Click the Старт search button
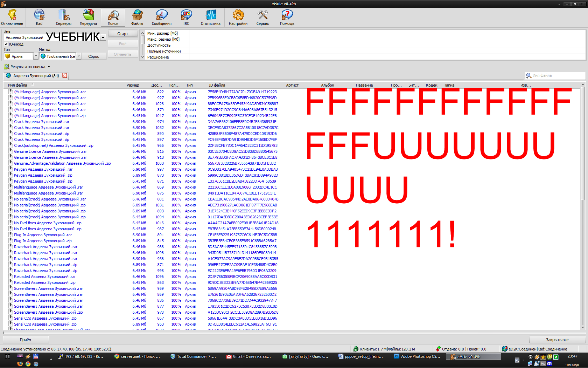 [123, 34]
